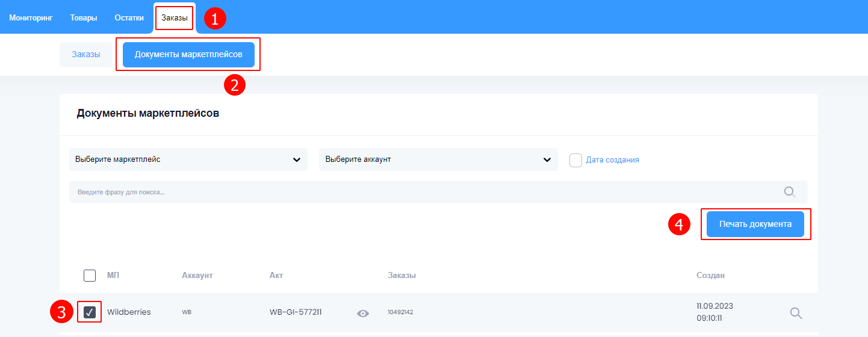Switch to the light Заказы sub-tab button
The height and width of the screenshot is (337, 868).
86,54
